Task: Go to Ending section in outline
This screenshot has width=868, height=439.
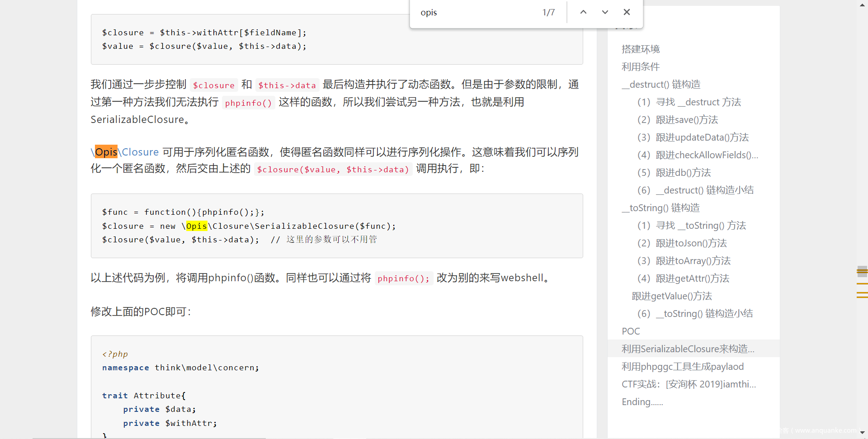Action: pos(642,402)
